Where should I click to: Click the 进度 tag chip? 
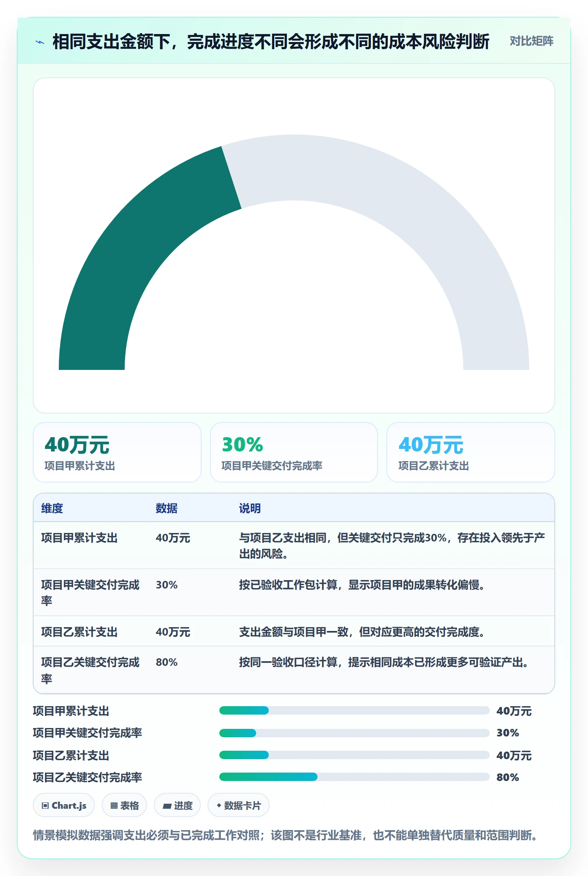click(x=177, y=805)
